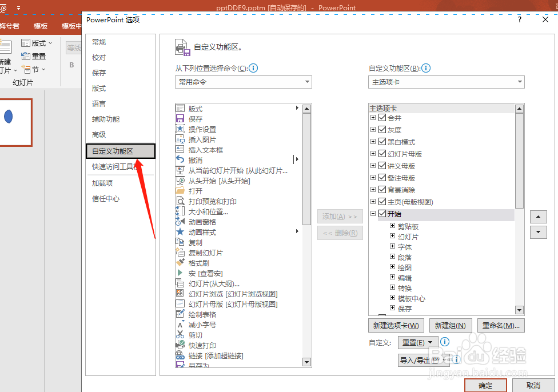Move selected item down with arrow button
The image size is (558, 392).
539,232
